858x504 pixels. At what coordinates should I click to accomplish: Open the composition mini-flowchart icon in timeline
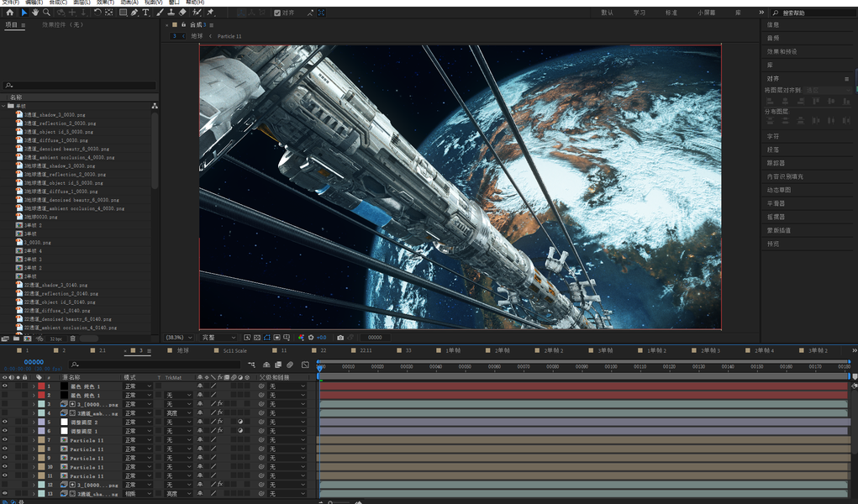coord(251,365)
